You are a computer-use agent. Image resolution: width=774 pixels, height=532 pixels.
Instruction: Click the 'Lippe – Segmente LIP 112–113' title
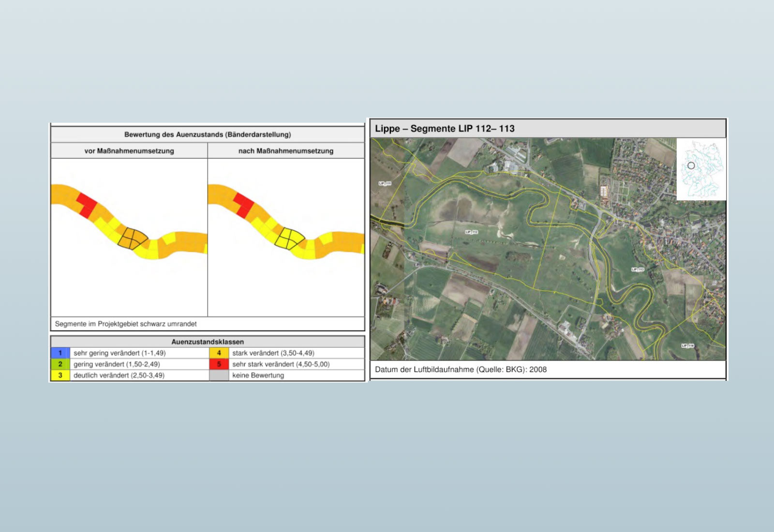pyautogui.click(x=445, y=129)
